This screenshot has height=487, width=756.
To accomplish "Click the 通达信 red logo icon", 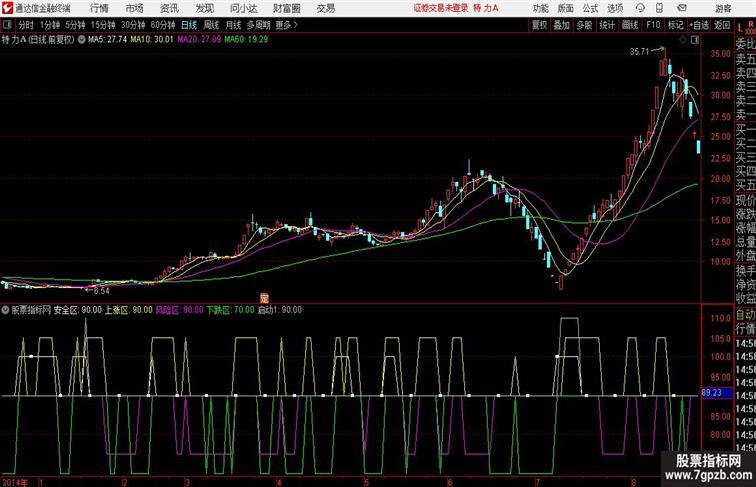I will click(7, 8).
